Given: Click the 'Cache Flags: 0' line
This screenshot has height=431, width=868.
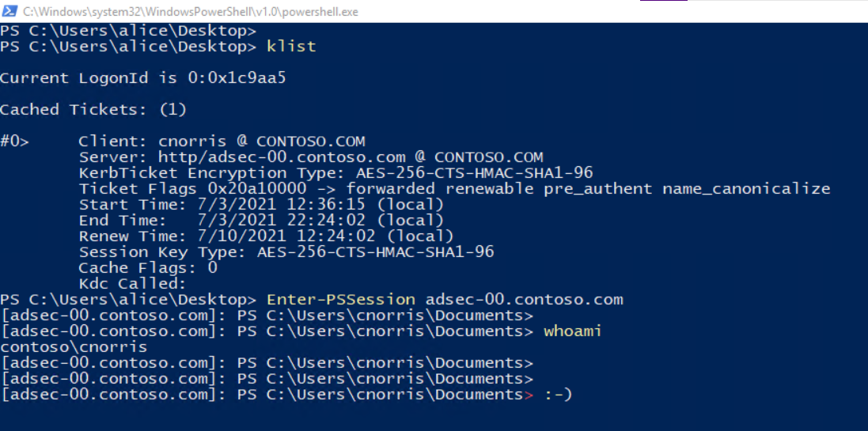Looking at the screenshot, I should click(148, 268).
